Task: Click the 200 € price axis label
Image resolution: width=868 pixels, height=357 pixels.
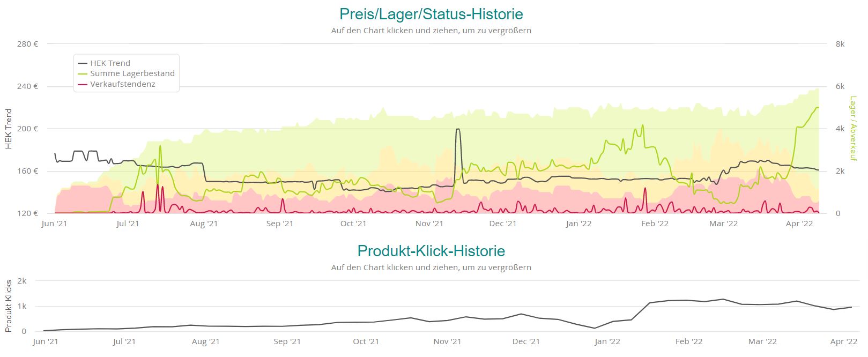Action: coord(27,129)
